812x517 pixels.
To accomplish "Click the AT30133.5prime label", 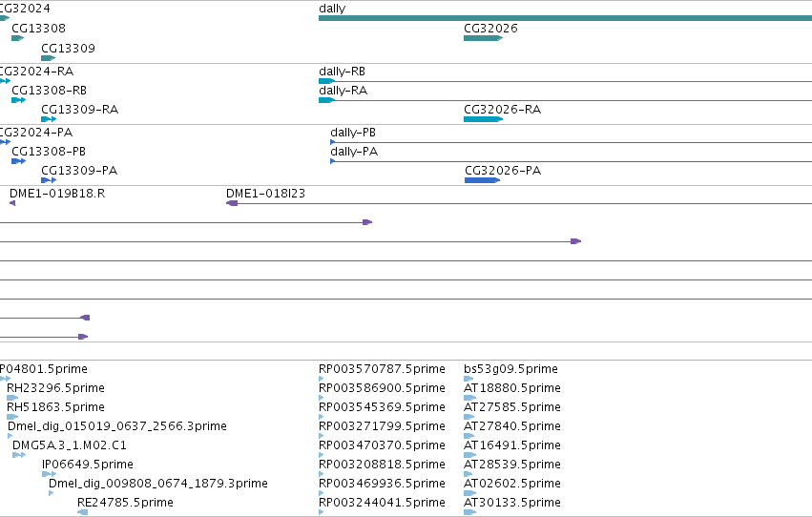I will tap(512, 503).
